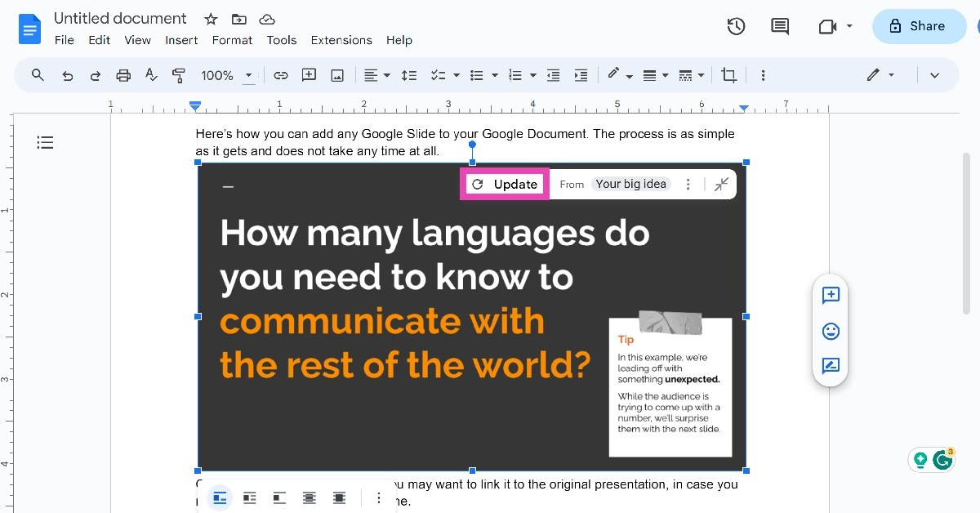Click the Update button on the slide
Viewport: 980px width, 513px height.
pyautogui.click(x=505, y=183)
